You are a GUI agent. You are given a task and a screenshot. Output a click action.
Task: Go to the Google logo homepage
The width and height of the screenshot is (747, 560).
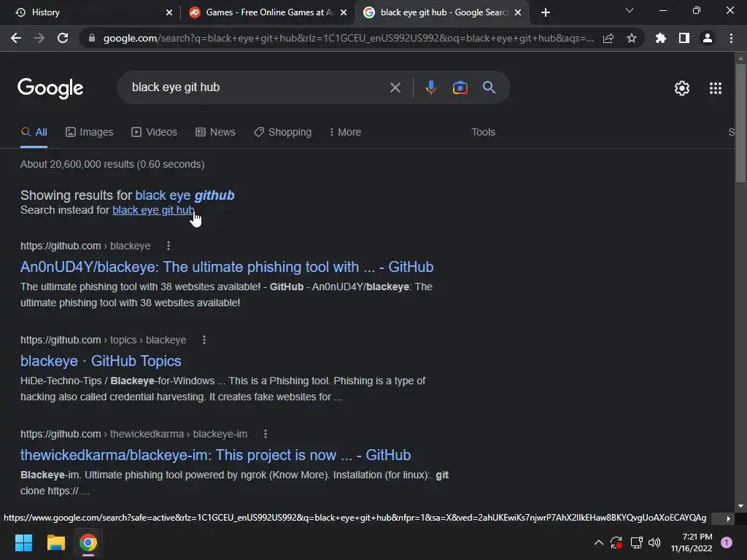(x=50, y=88)
